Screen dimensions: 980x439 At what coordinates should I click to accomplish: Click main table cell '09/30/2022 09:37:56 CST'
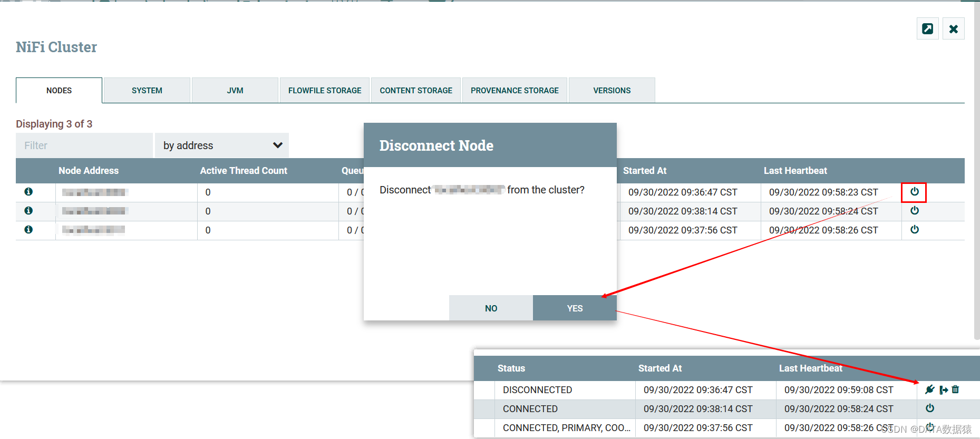[683, 230]
